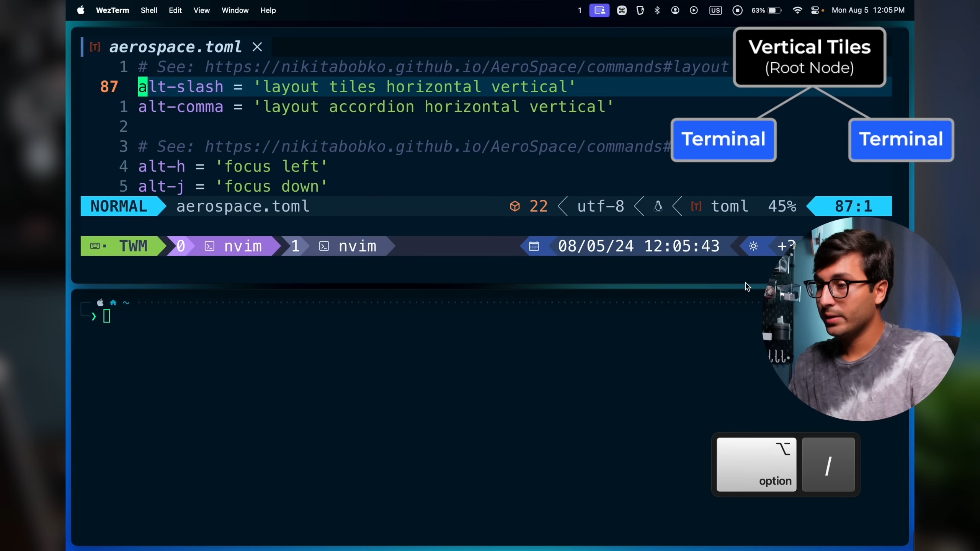Image resolution: width=980 pixels, height=551 pixels.
Task: Click the now playing icon
Action: click(x=694, y=10)
